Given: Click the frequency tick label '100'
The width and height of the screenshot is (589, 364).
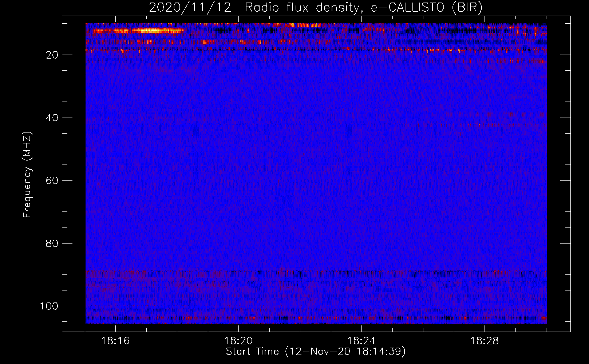Looking at the screenshot, I should coord(49,306).
